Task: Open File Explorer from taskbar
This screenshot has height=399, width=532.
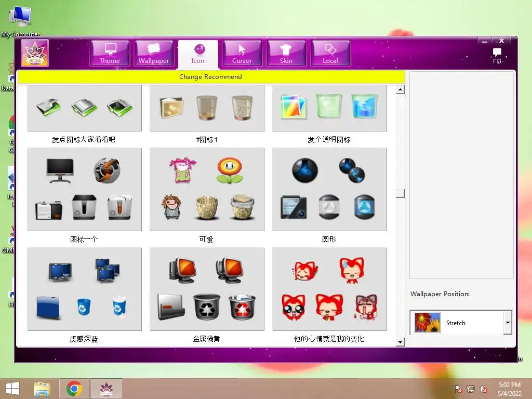Action: click(x=42, y=389)
